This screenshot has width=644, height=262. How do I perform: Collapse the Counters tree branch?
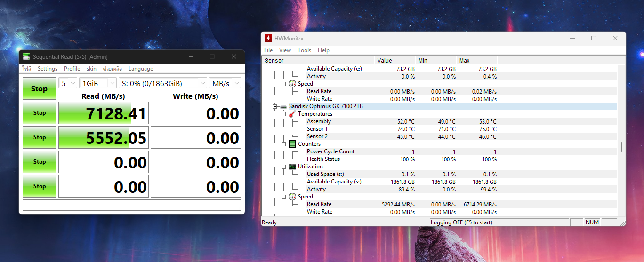tap(283, 144)
